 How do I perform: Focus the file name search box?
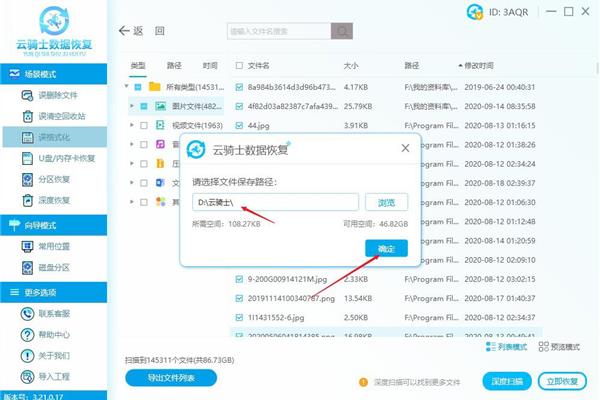tap(279, 31)
